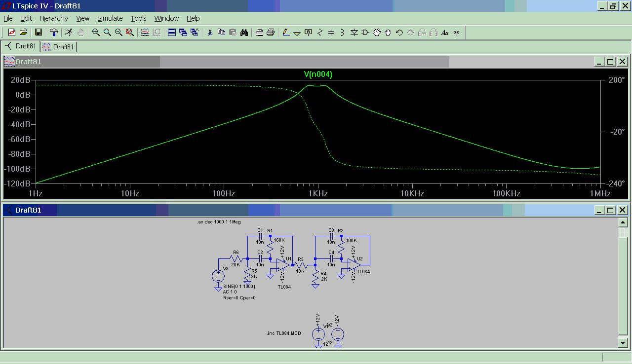Choose the Diode component tool
Image resolution: width=632 pixels, height=364 pixels.
(x=354, y=33)
